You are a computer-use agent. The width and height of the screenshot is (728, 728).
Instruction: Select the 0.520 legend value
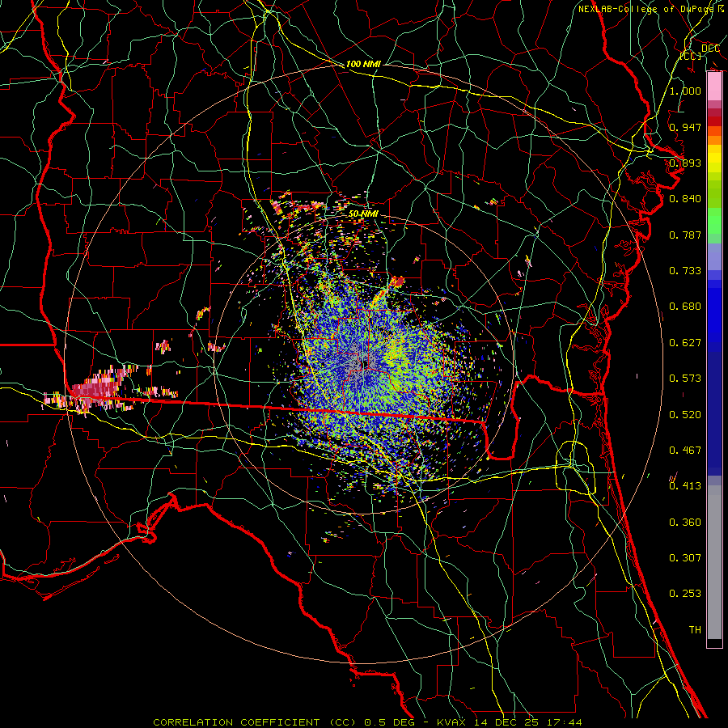(685, 415)
